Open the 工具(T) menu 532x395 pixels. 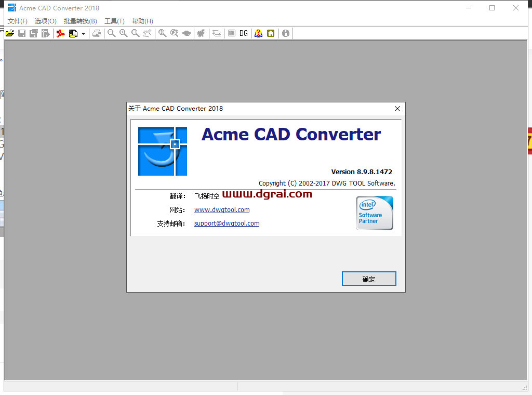coord(114,21)
